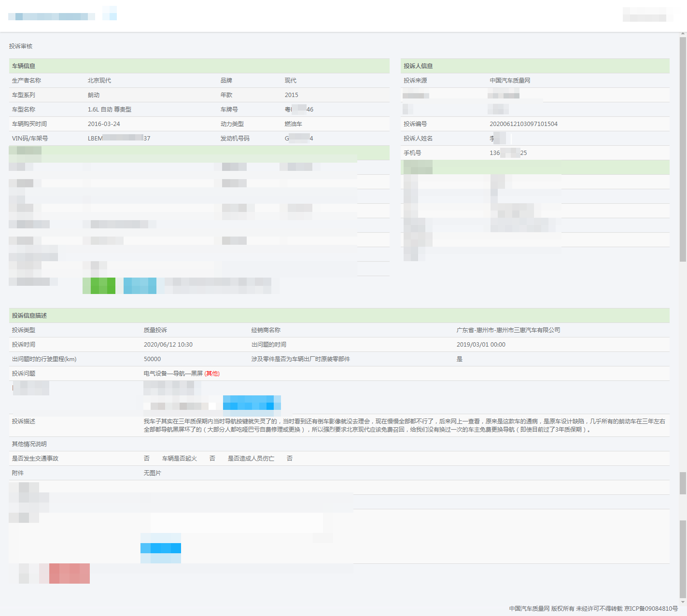Viewport: 687px width, 616px height.
Task: Click the 动力类型 label
Action: (232, 124)
